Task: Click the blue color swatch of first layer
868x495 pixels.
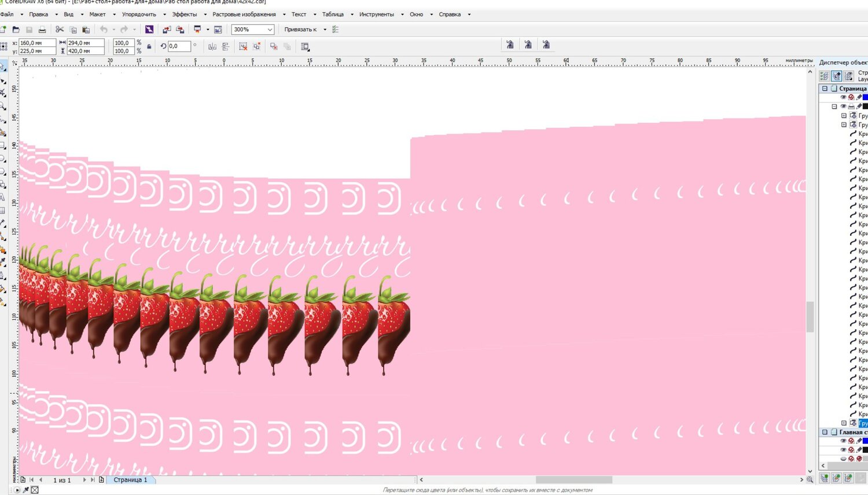Action: coord(866,97)
